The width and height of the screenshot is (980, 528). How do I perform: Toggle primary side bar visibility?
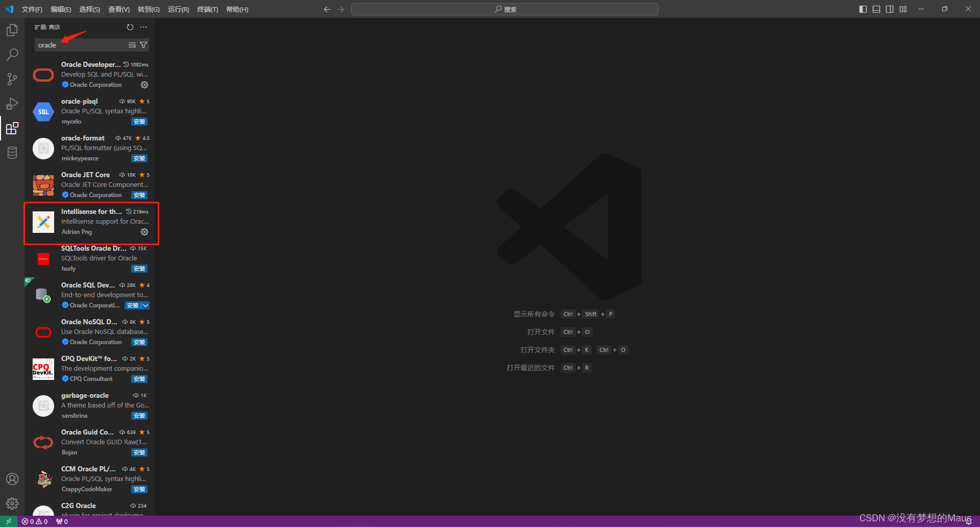pyautogui.click(x=863, y=9)
